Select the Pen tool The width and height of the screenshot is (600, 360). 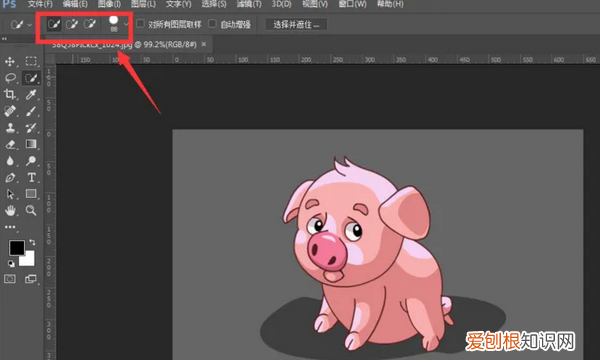(10, 178)
